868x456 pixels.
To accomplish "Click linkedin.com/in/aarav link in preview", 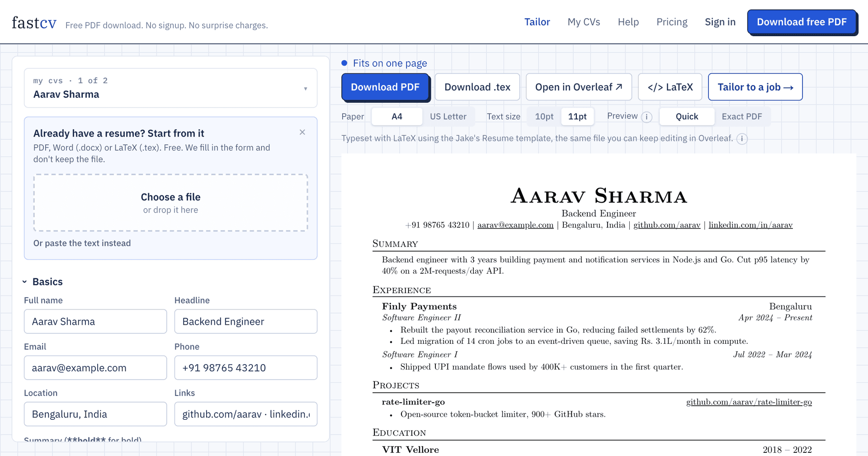I will pos(750,225).
